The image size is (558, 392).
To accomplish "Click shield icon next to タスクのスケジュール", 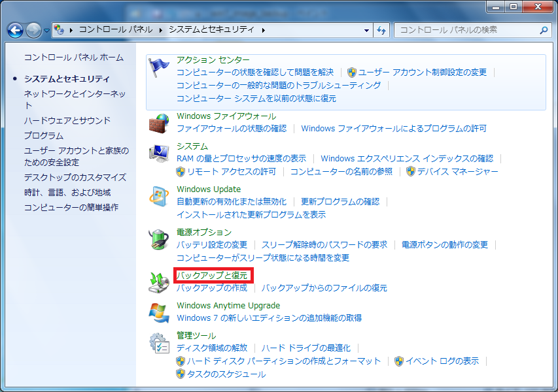I will (181, 374).
